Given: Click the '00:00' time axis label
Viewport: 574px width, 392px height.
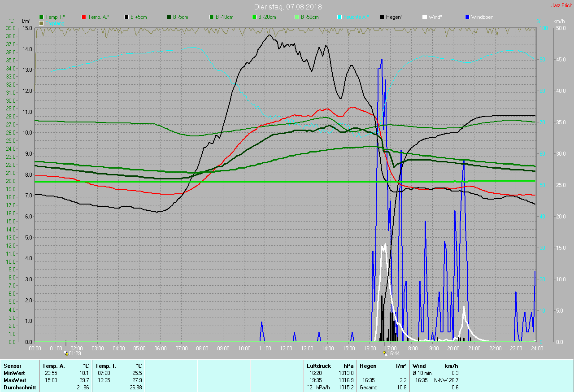Looking at the screenshot, I should tap(35, 348).
